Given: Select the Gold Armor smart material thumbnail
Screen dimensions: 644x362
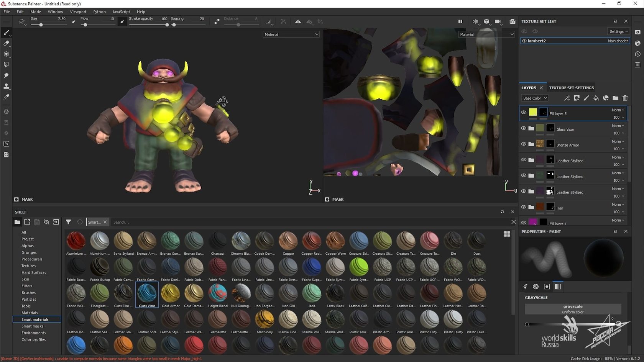Looking at the screenshot, I should 171,295.
